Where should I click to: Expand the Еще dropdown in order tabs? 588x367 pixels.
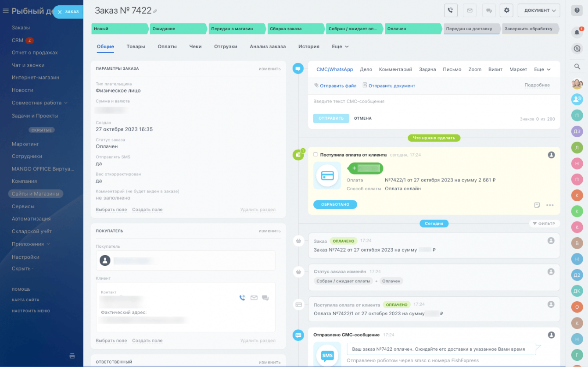341,46
